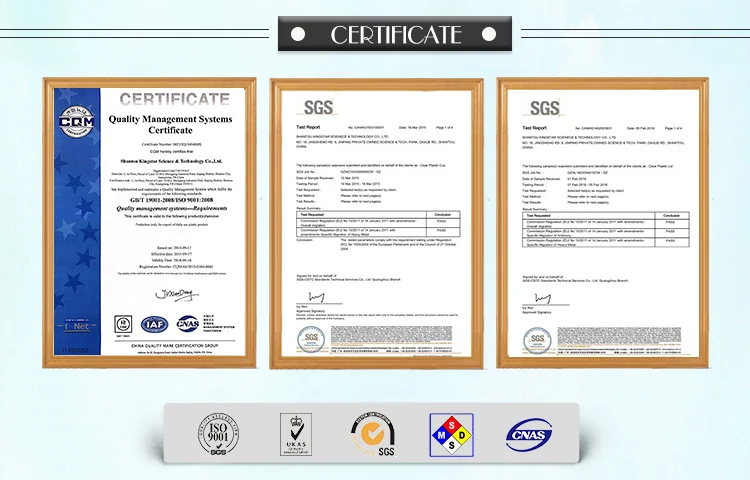Click 'CHINA QUALITY MARK CERTIFICATION GROUP' text

coord(175,346)
